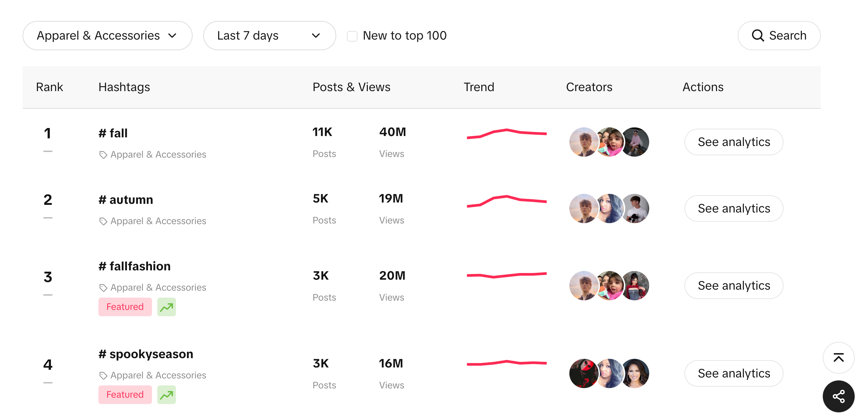
Task: Enable the New to top 100 checkbox
Action: 352,36
